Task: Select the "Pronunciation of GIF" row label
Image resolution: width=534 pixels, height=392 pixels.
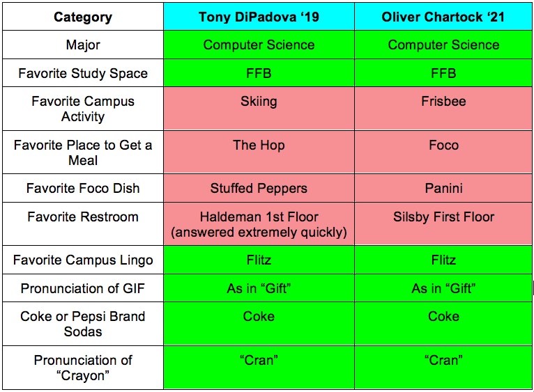Action: click(83, 288)
